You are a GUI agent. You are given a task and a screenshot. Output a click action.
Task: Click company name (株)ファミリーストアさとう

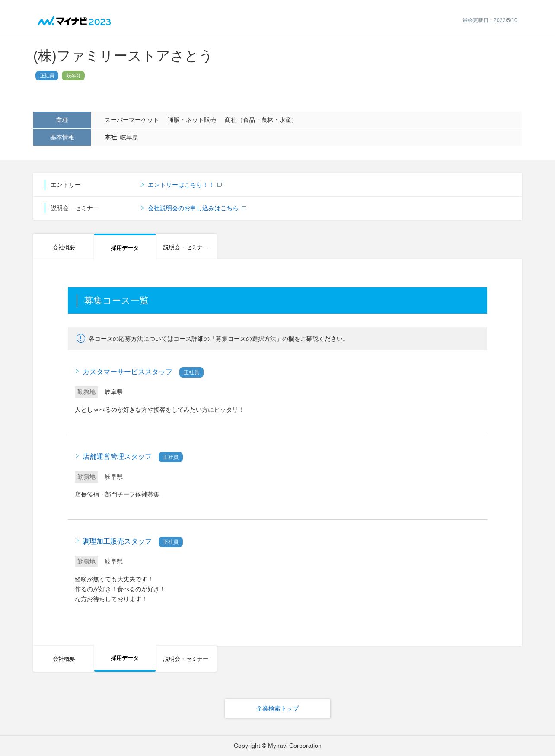coord(122,56)
